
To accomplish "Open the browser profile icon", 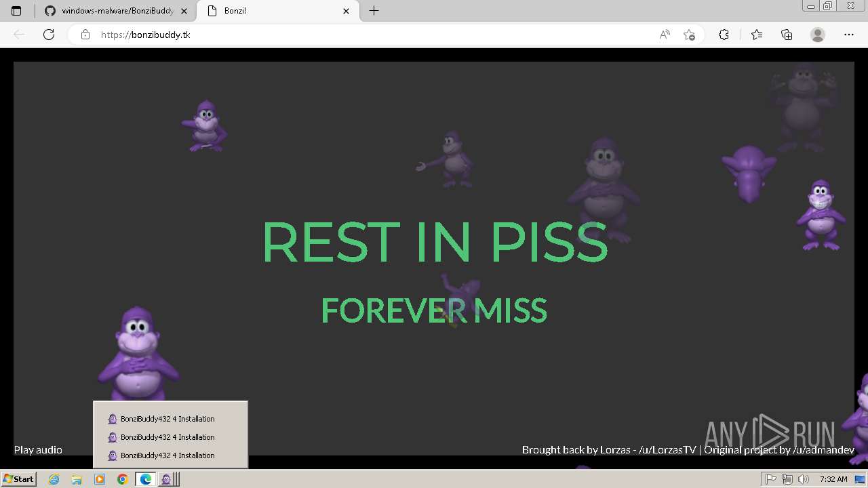I will coord(818,35).
